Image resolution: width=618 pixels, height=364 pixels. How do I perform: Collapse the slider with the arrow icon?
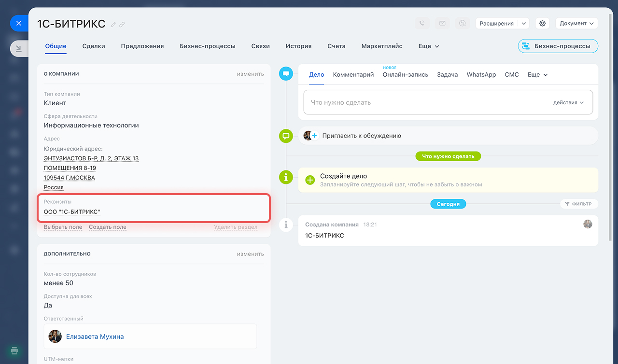coord(18,48)
